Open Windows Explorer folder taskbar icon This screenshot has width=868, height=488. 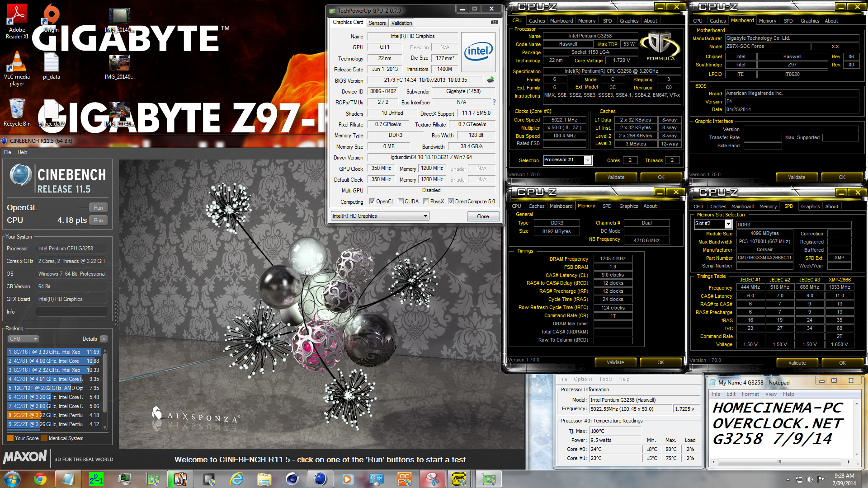click(x=264, y=479)
